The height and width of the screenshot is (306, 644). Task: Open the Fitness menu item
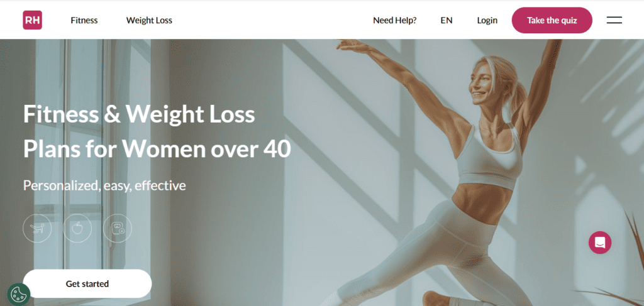point(84,20)
